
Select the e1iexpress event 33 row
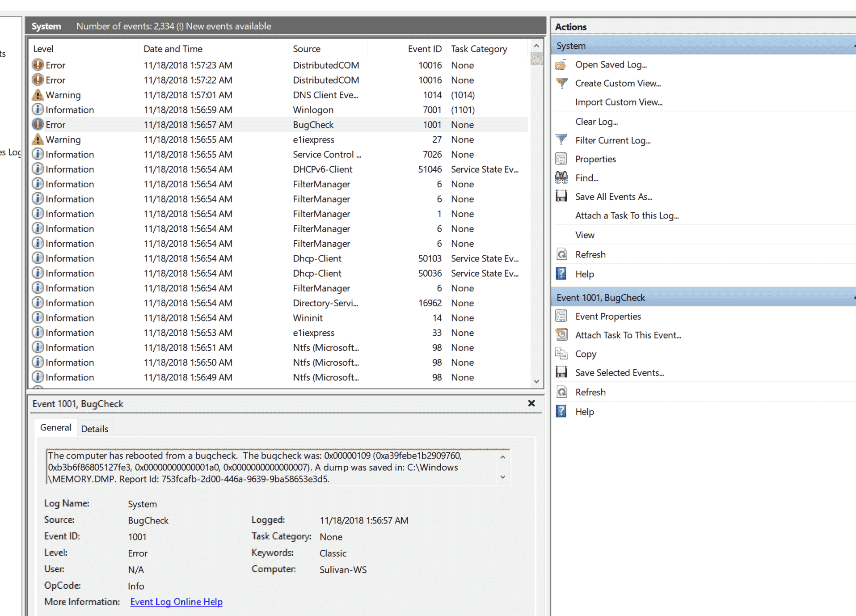tap(279, 333)
